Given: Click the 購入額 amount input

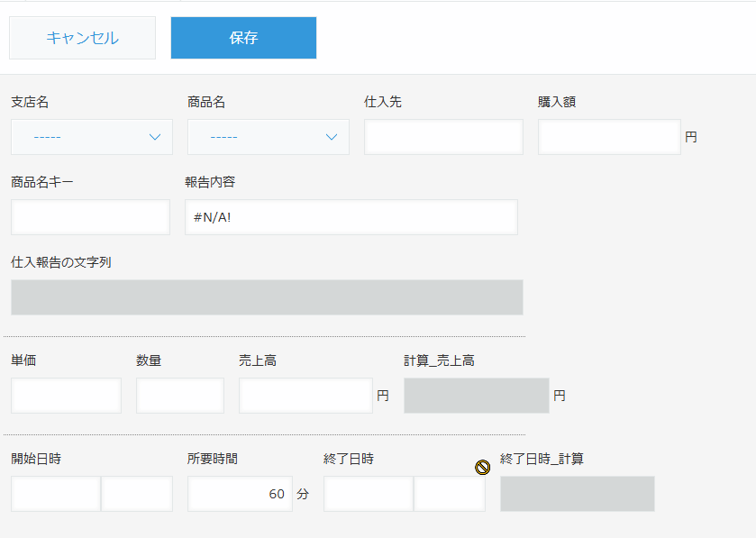Looking at the screenshot, I should point(609,137).
